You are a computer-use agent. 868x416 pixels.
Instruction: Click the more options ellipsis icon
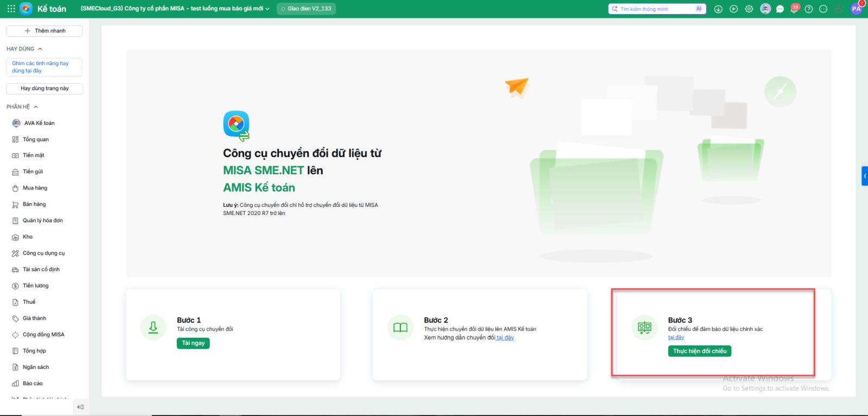823,9
